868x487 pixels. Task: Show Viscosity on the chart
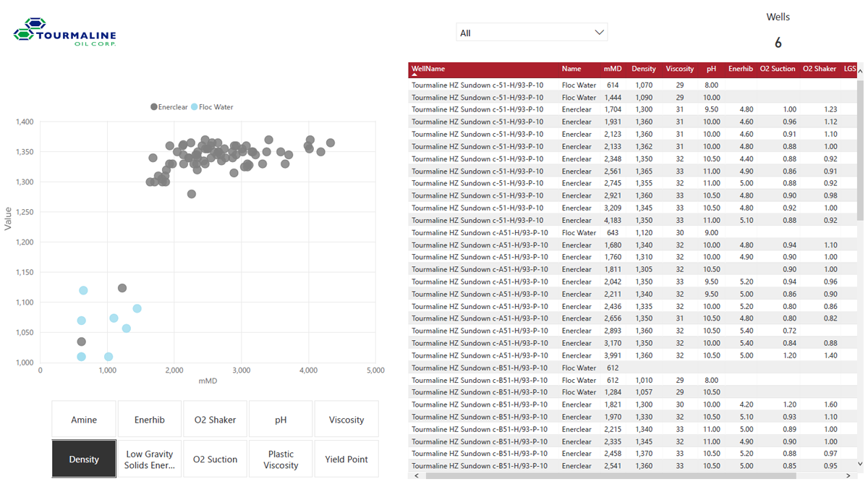(346, 420)
